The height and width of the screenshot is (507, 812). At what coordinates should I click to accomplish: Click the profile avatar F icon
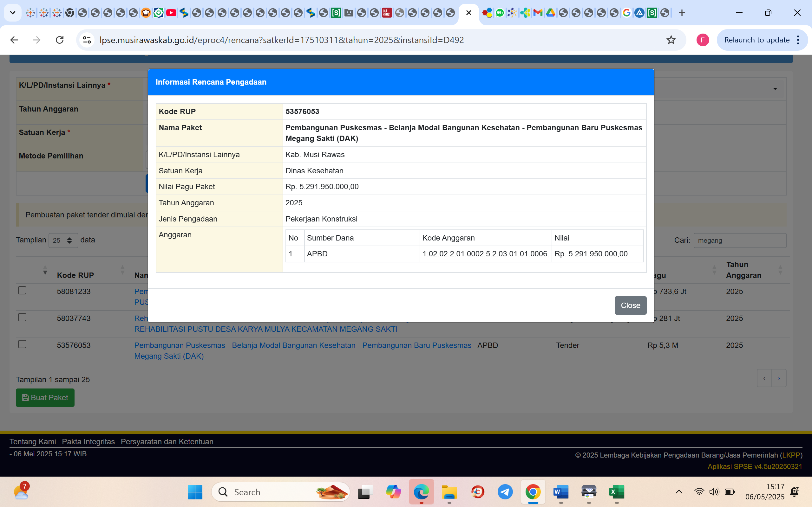pyautogui.click(x=702, y=40)
